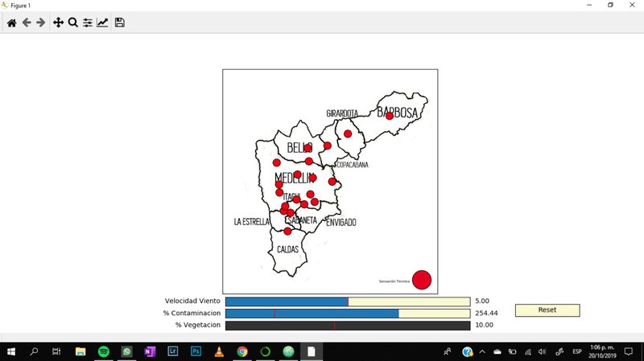The image size is (644, 361).
Task: Save the figure using floppy disk icon
Action: point(119,23)
